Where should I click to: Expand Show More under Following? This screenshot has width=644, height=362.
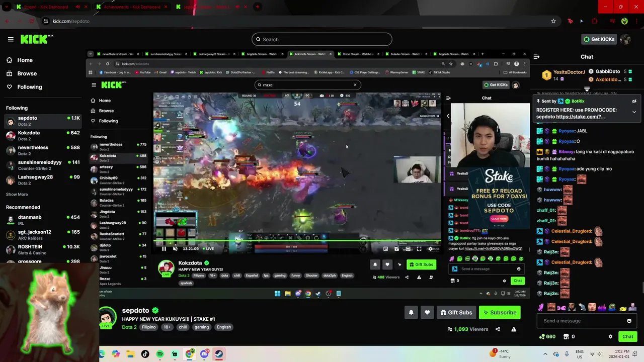tap(17, 194)
